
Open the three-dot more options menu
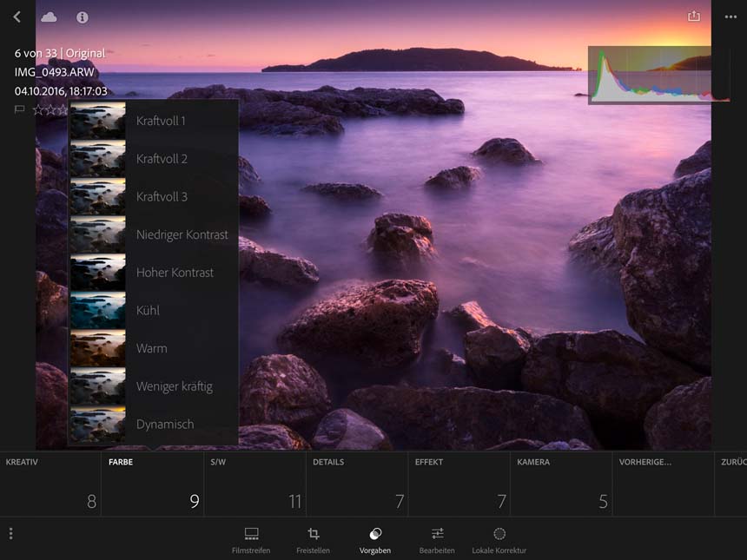tap(730, 16)
